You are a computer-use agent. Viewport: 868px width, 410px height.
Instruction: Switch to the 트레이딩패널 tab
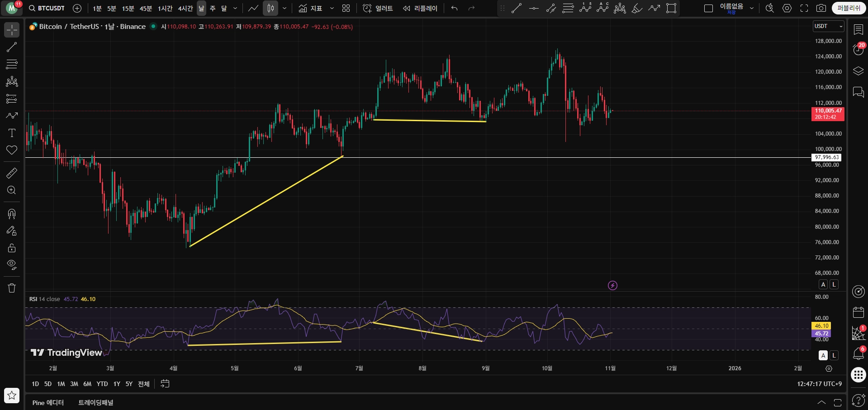pos(96,402)
